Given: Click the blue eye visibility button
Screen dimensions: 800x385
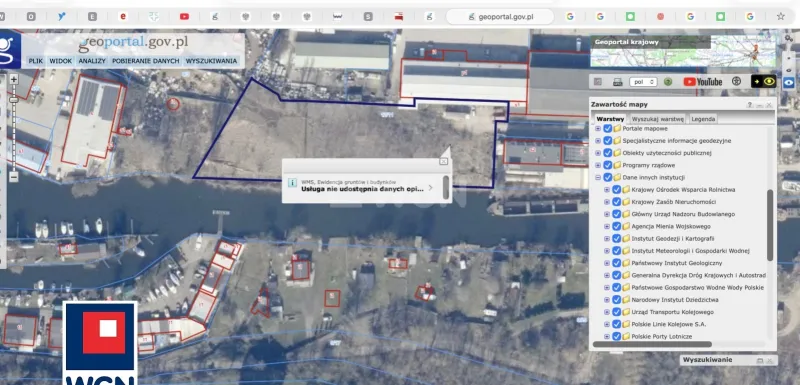Looking at the screenshot, I should [x=788, y=82].
